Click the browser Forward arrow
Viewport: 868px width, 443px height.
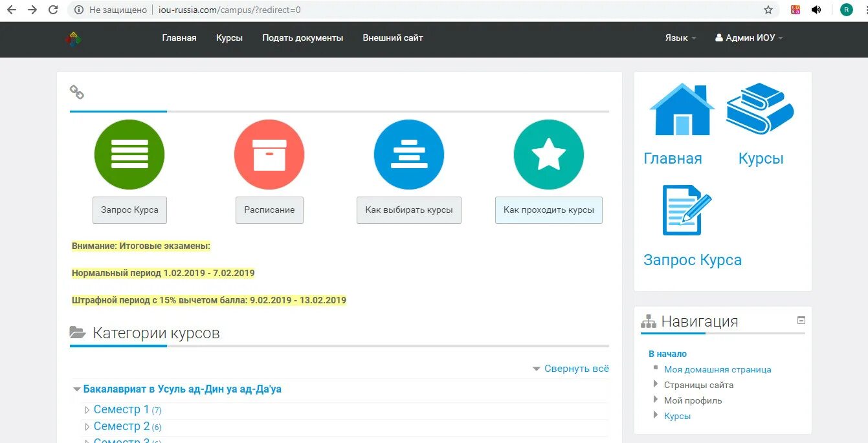tap(32, 10)
